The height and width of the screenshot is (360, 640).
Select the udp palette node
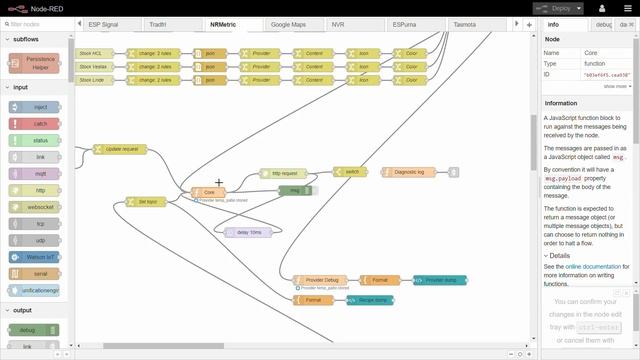(x=34, y=240)
